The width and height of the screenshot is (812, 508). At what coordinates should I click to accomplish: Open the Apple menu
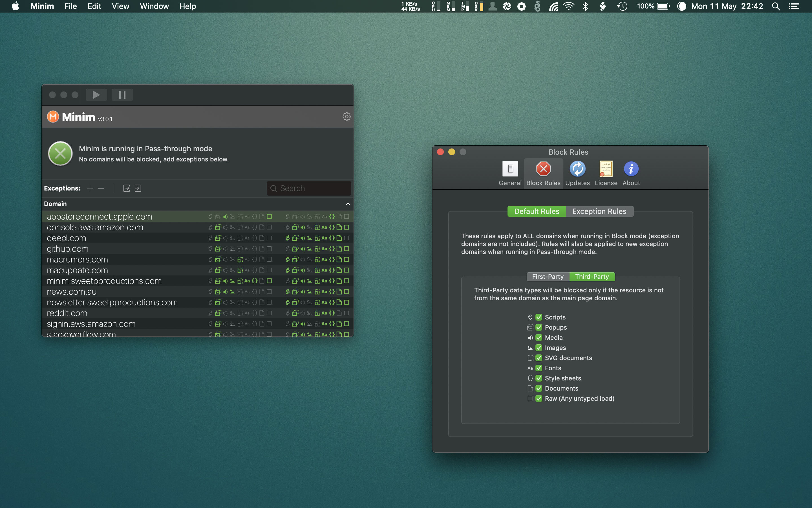[x=16, y=6]
